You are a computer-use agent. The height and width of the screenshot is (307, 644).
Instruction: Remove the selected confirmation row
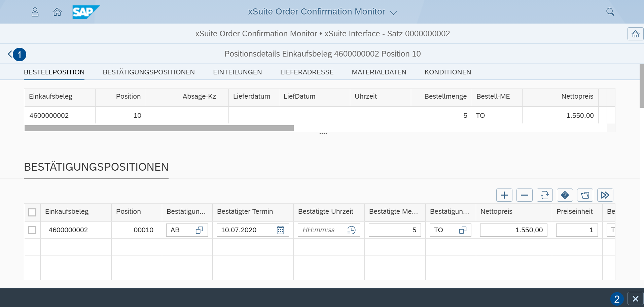pyautogui.click(x=524, y=195)
